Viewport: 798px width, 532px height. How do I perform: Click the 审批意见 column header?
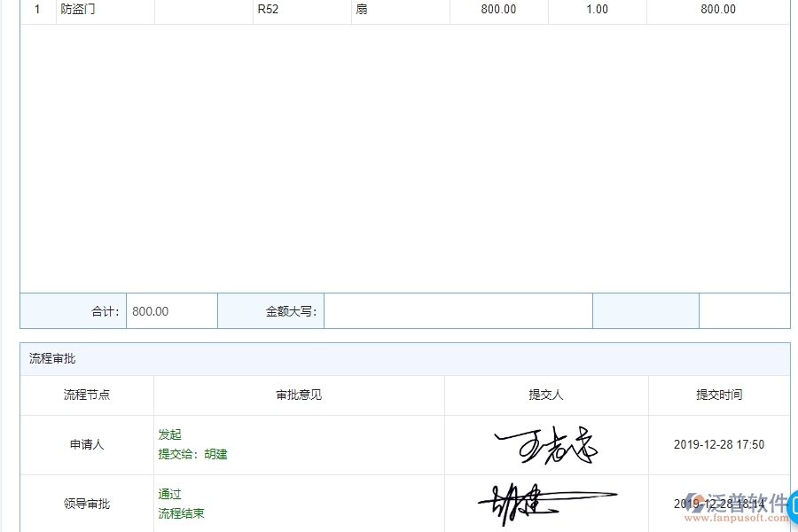298,395
